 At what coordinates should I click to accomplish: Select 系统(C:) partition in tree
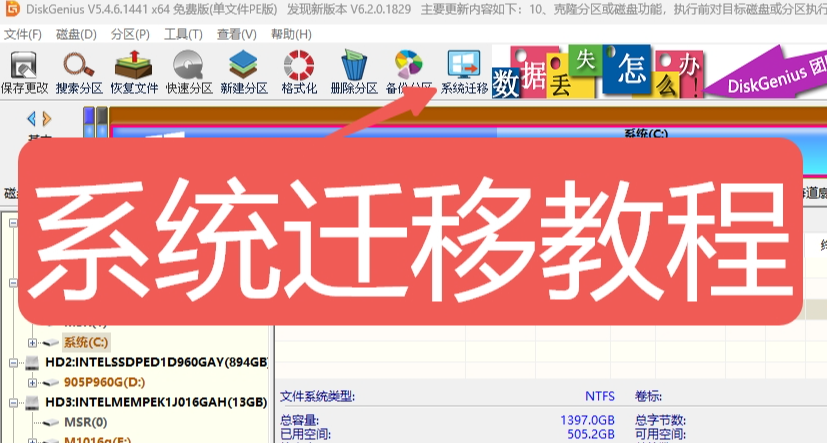click(86, 342)
